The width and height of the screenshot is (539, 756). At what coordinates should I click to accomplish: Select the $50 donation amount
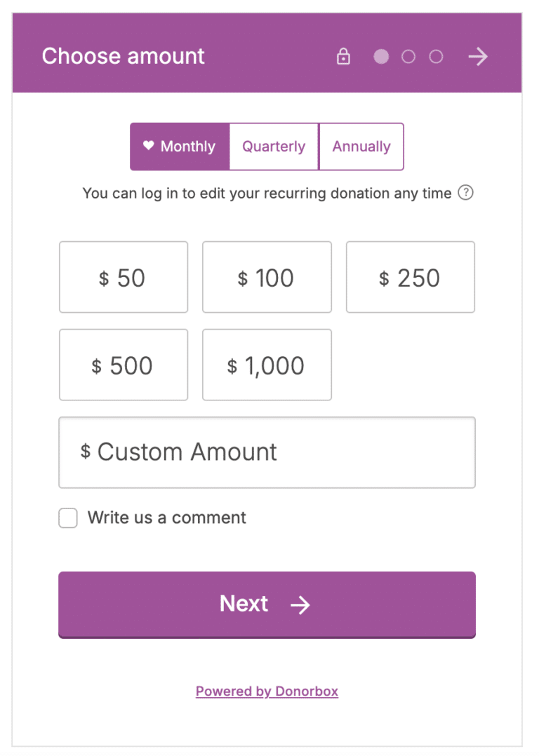124,276
